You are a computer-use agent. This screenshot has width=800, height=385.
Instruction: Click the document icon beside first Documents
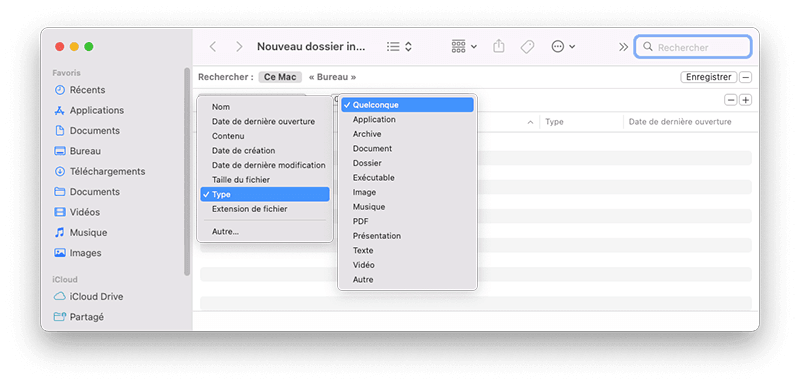click(x=60, y=131)
